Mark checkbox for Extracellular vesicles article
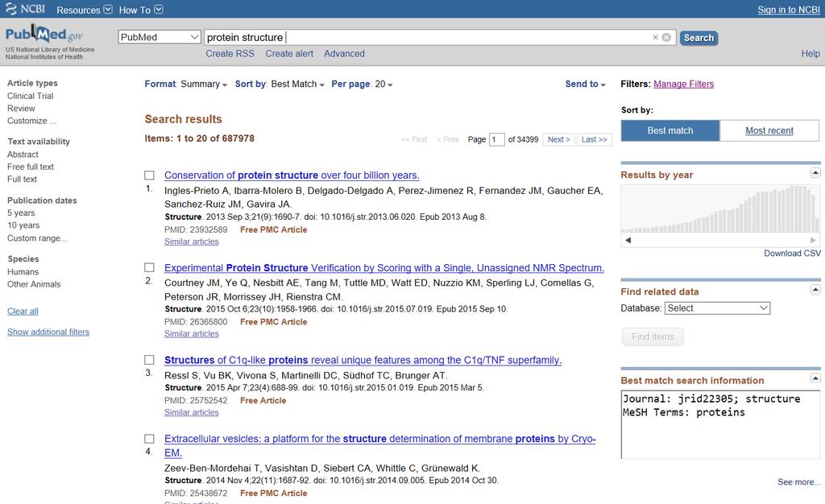Screen dimensions: 825x504 click(149, 439)
